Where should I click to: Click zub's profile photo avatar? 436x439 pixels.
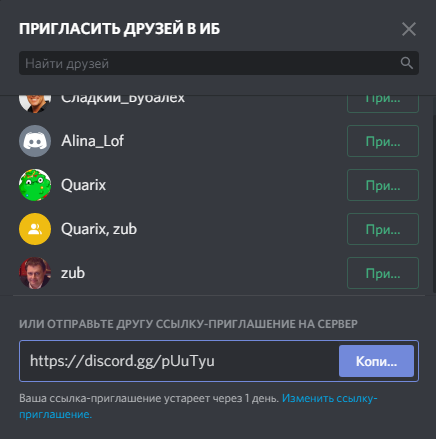tap(35, 273)
